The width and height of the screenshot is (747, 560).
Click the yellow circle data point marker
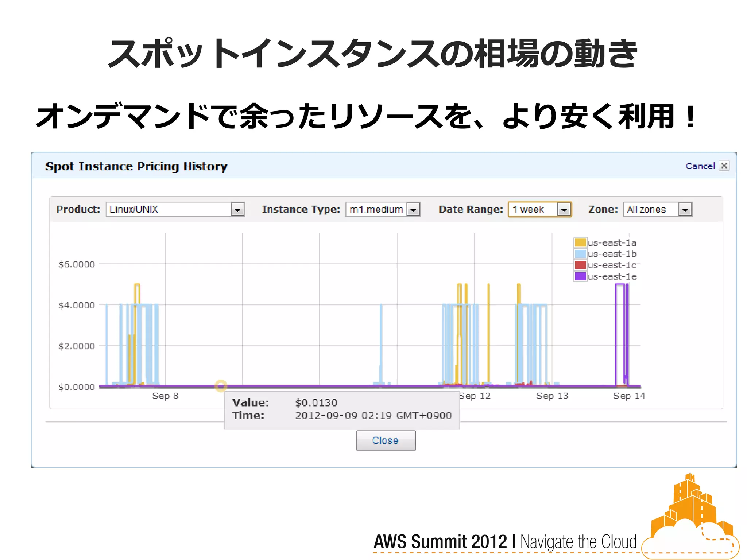point(221,385)
